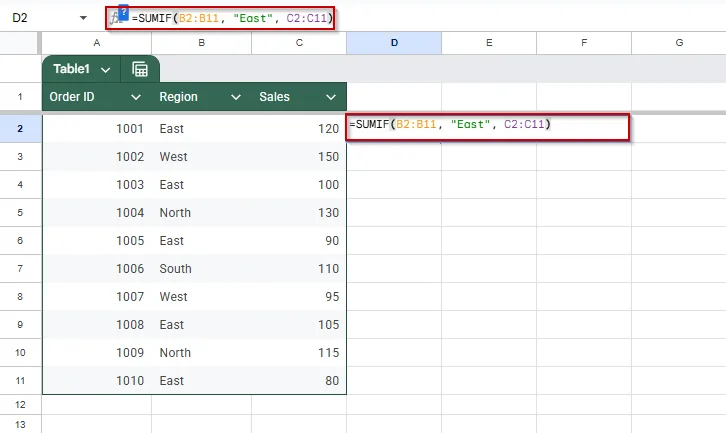Select column E header
Image resolution: width=726 pixels, height=433 pixels.
click(x=489, y=43)
